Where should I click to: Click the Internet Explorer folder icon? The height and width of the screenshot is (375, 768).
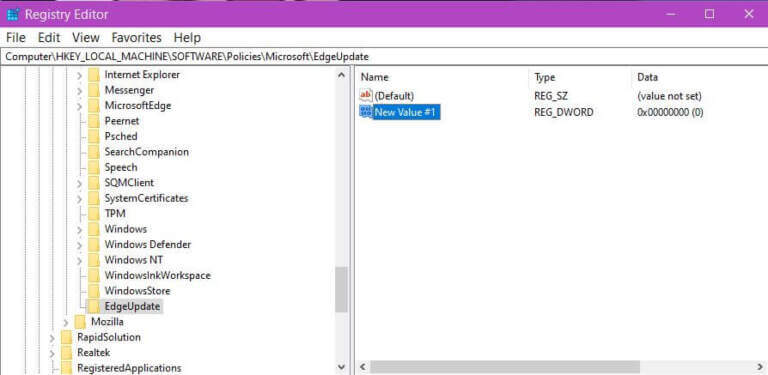click(x=94, y=75)
